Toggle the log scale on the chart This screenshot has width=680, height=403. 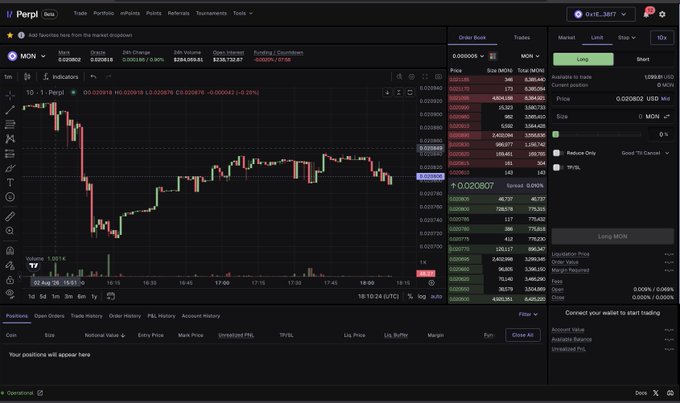tap(422, 296)
